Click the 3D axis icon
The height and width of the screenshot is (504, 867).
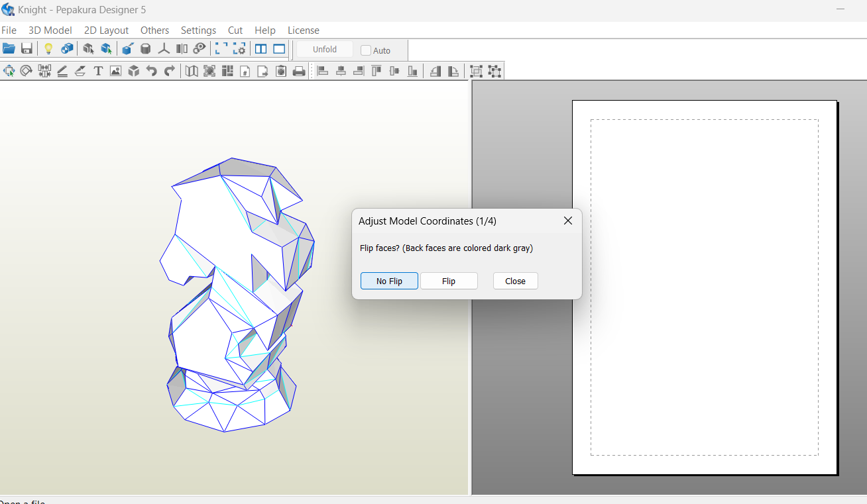[164, 49]
